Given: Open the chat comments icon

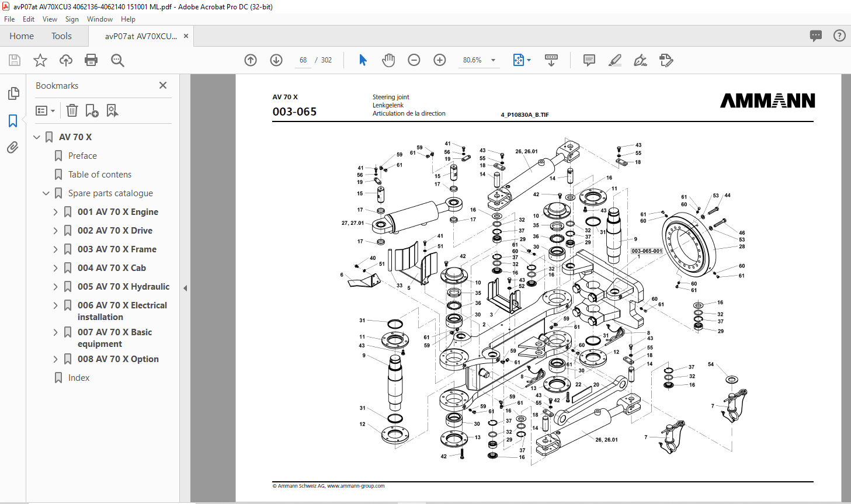Looking at the screenshot, I should (816, 36).
